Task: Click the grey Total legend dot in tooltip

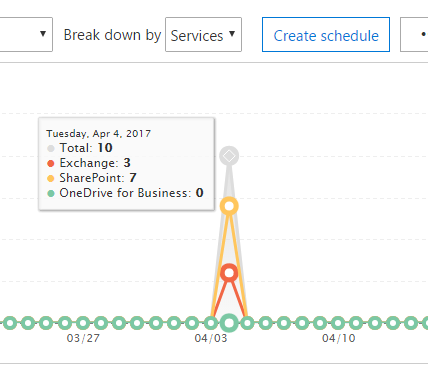Action: (51, 148)
